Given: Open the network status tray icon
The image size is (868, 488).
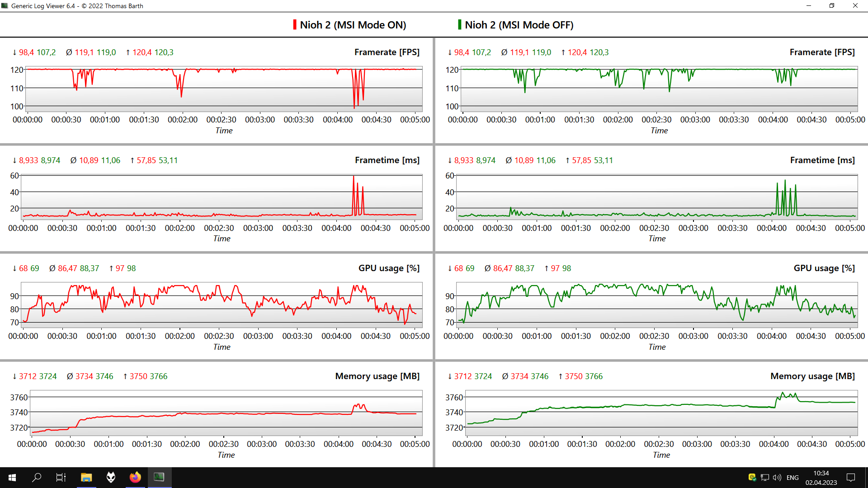Looking at the screenshot, I should tap(765, 478).
